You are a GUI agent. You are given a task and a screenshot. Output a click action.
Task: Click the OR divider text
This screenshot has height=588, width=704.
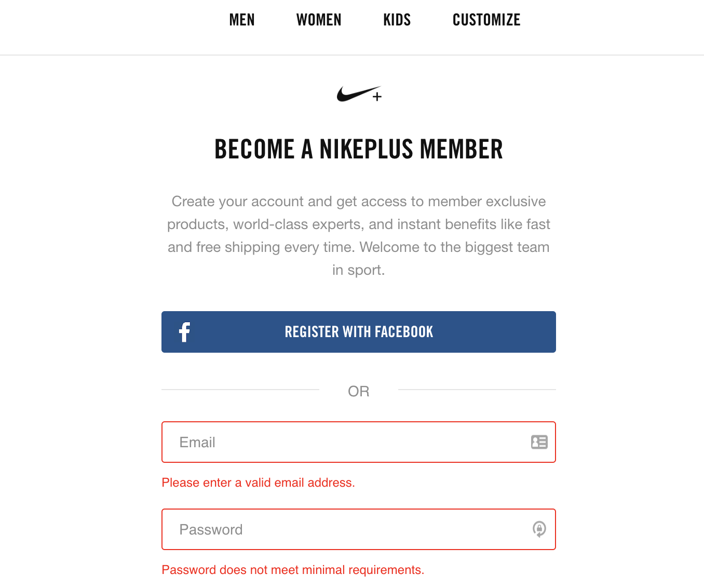click(x=358, y=391)
